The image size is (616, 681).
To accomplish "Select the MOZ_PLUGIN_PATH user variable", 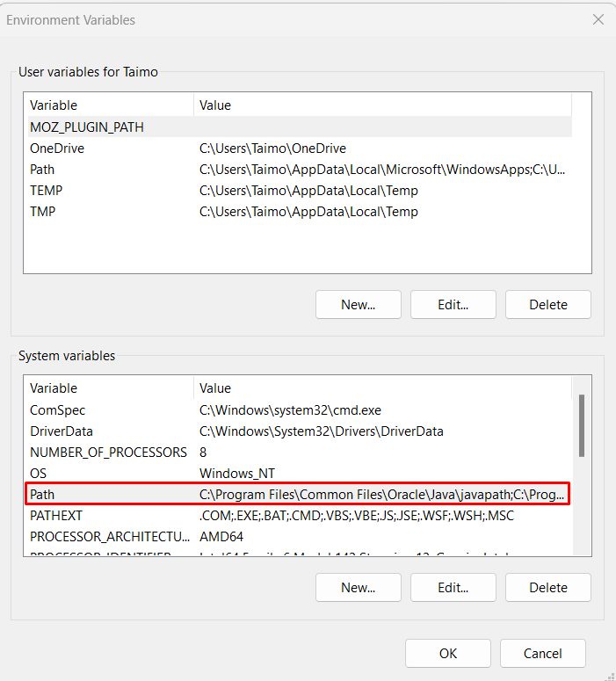I will click(300, 127).
